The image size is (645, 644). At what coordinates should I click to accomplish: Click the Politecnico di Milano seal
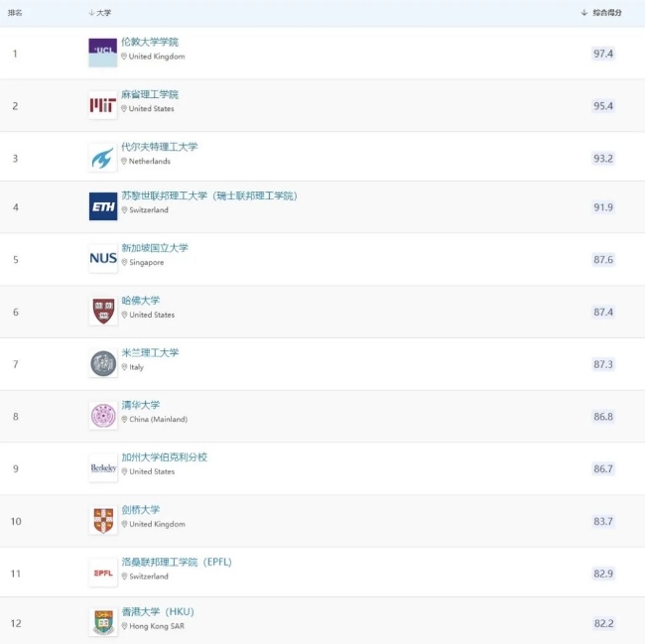tap(103, 363)
